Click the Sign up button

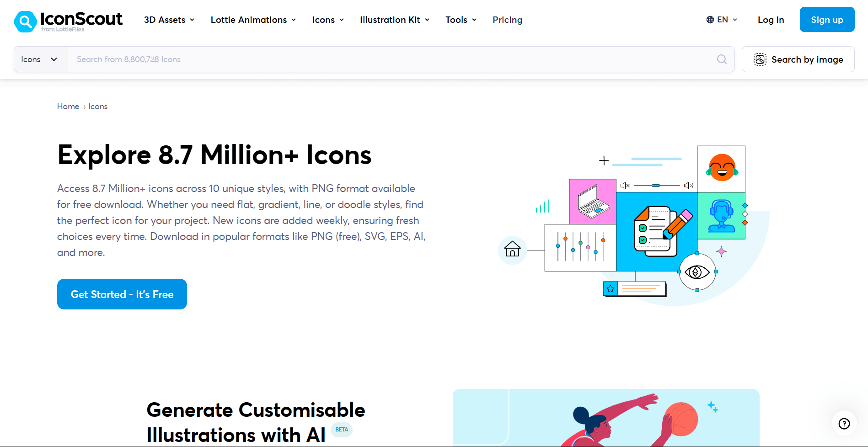(x=826, y=19)
